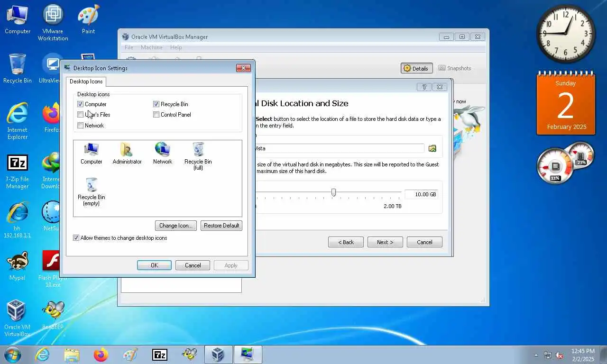Open the taskbar clock showing 12:45 PM

[x=582, y=355]
